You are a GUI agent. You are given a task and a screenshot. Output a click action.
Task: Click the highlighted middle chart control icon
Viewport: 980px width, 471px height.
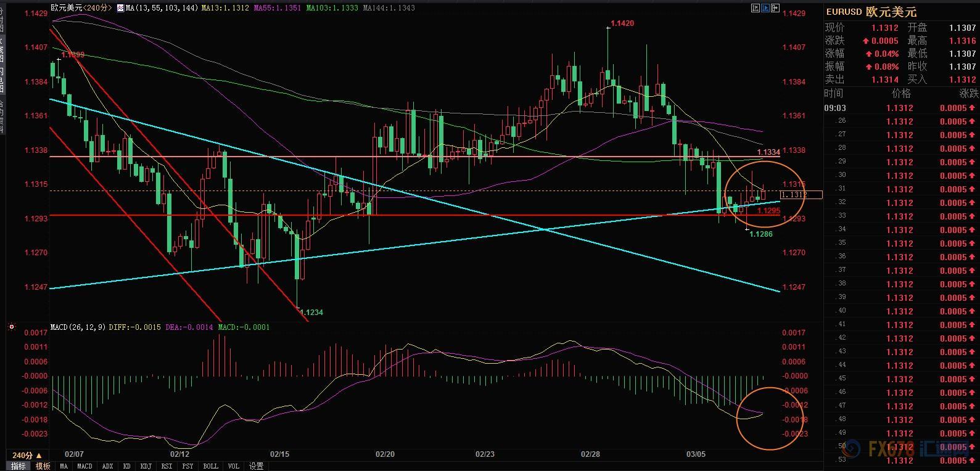[x=765, y=8]
